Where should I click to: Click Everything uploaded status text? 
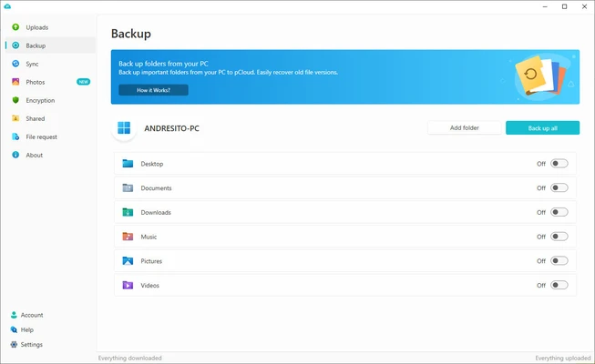(x=563, y=358)
